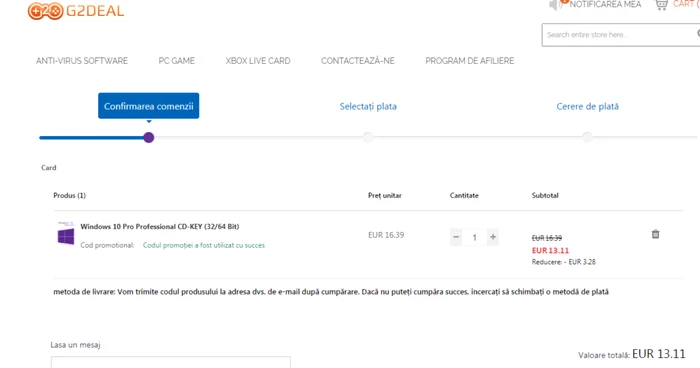The image size is (700, 368).
Task: Click the purple progress marker on the step bar
Action: click(x=149, y=138)
